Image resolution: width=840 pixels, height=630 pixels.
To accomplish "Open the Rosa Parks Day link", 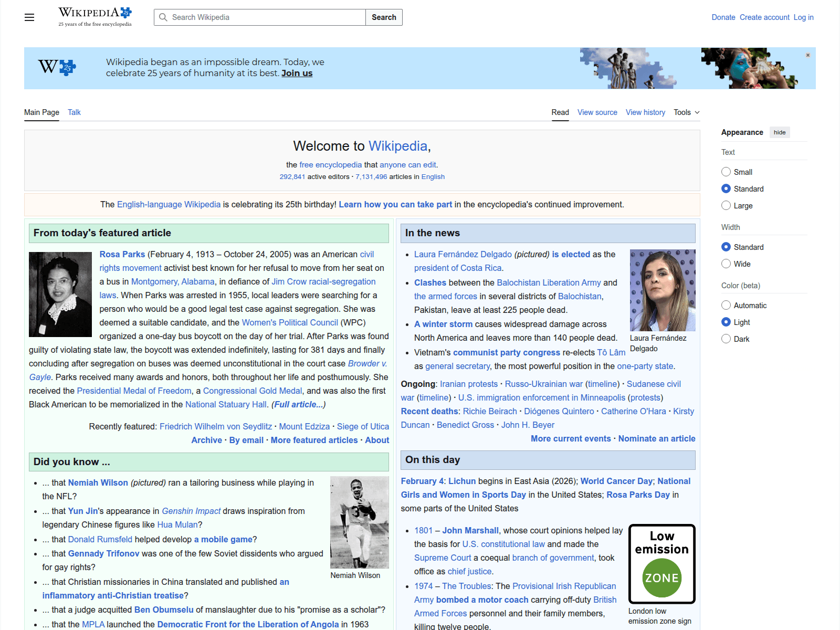I will [638, 495].
